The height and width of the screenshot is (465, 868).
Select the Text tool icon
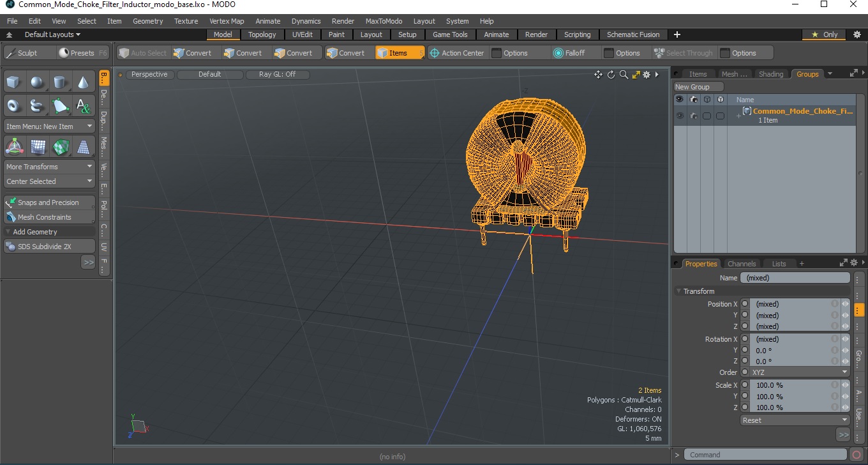click(83, 105)
